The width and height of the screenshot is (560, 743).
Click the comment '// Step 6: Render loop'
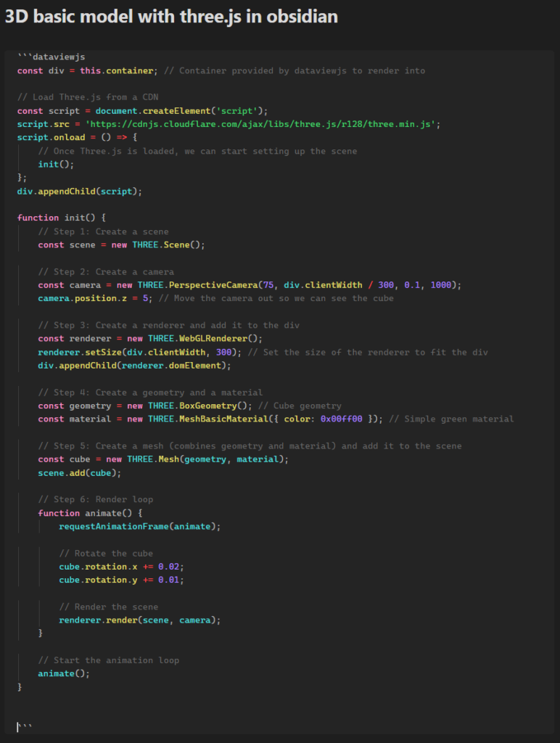point(96,500)
